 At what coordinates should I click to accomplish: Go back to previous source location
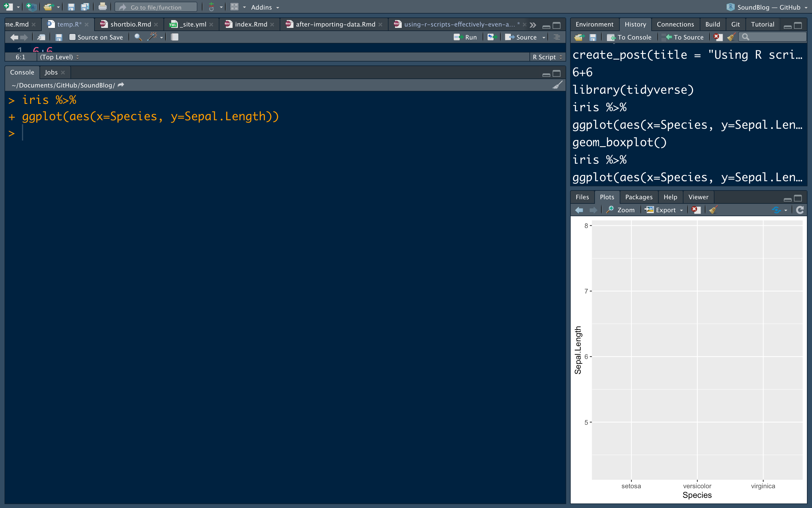(x=14, y=37)
